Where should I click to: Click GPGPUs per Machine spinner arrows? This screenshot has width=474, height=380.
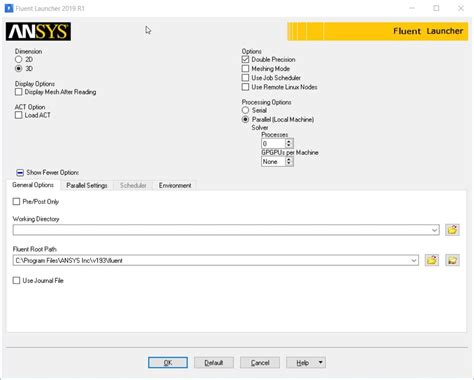click(x=289, y=161)
